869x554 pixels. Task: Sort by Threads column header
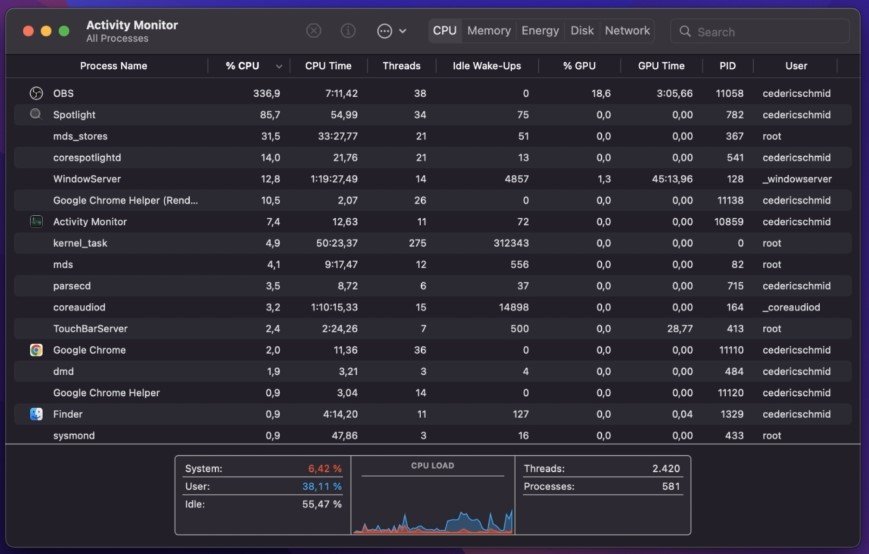coord(401,66)
